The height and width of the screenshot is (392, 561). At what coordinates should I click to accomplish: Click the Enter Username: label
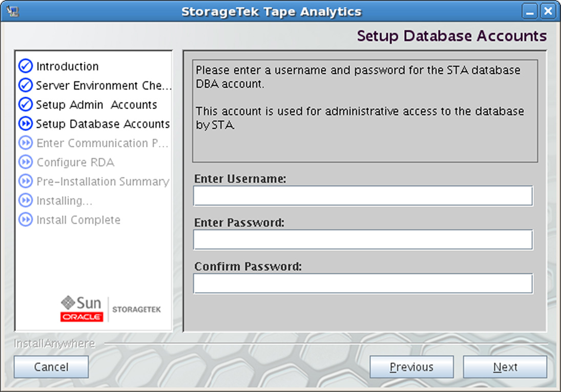(x=240, y=179)
